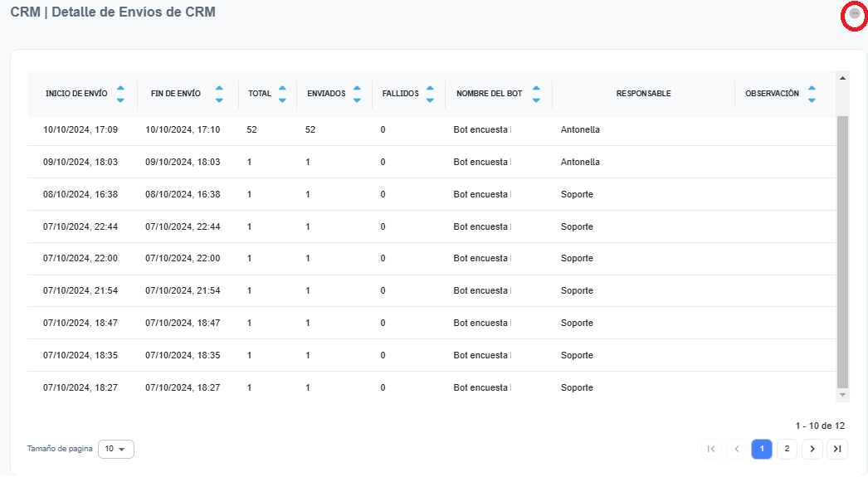Go to the next page arrow
868x477 pixels.
[812, 449]
